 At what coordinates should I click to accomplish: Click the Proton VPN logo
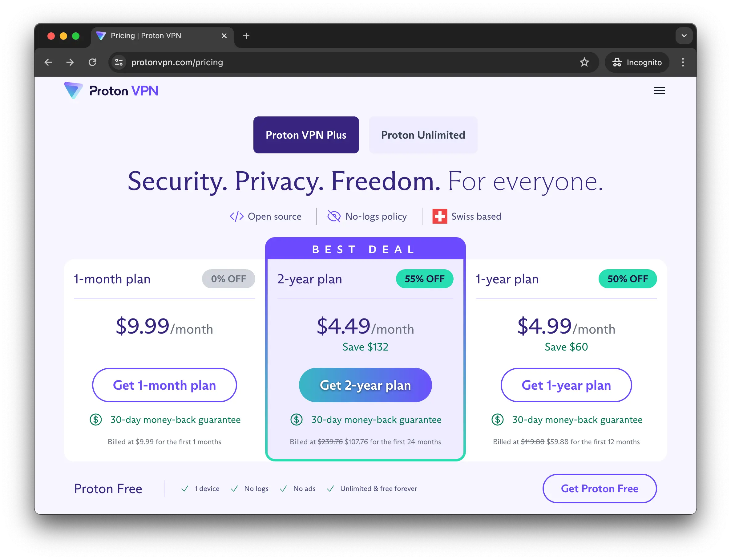(x=111, y=90)
